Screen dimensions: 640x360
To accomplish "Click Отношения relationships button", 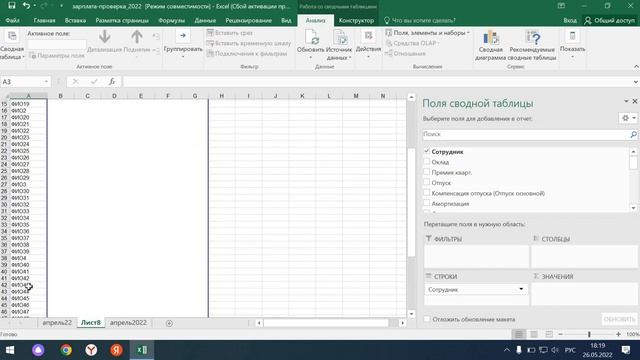I will click(405, 53).
